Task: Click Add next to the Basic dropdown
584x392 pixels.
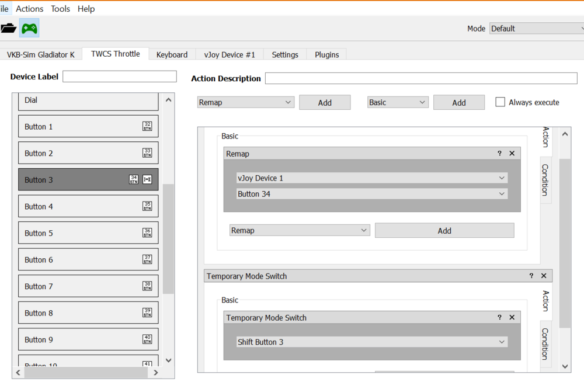Action: pos(458,102)
